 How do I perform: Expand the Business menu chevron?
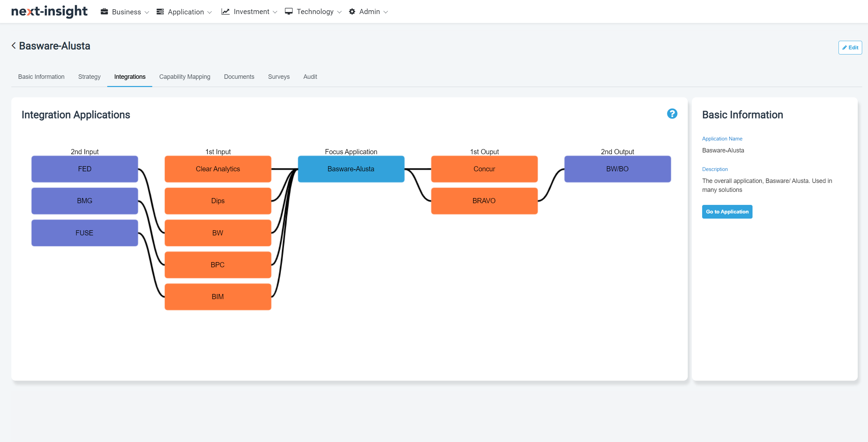[147, 12]
